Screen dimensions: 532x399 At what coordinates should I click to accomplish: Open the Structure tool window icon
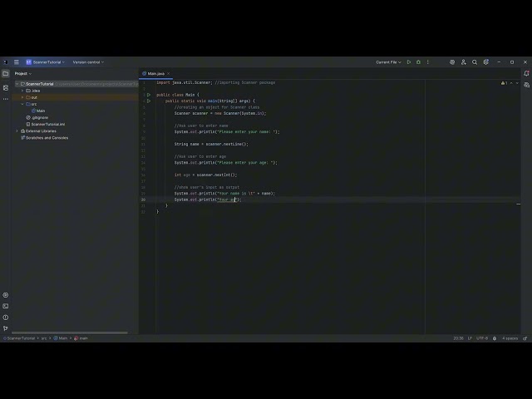(6, 88)
